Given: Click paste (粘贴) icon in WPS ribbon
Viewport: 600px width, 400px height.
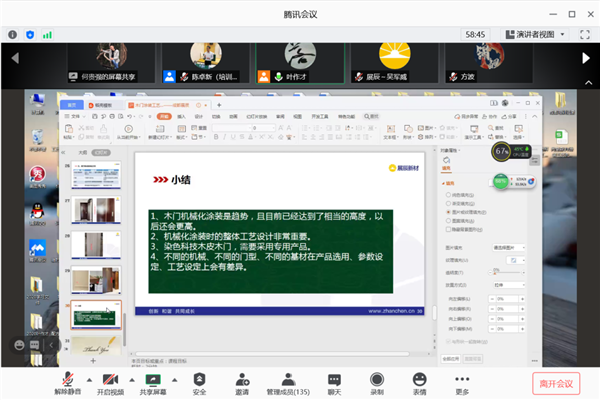Looking at the screenshot, I should pyautogui.click(x=68, y=131).
